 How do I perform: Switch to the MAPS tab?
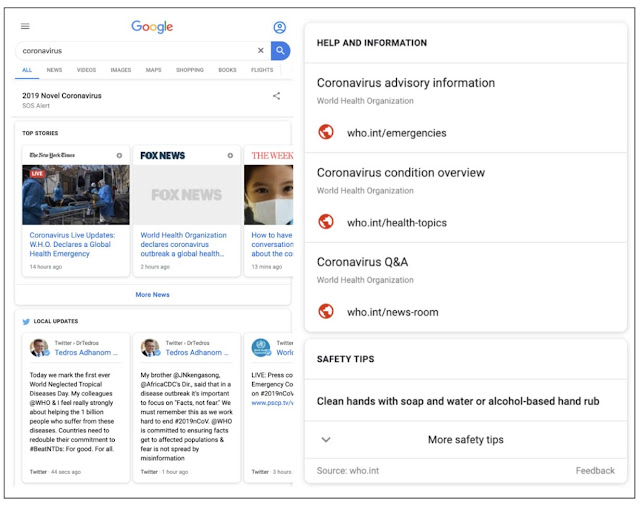(x=153, y=70)
